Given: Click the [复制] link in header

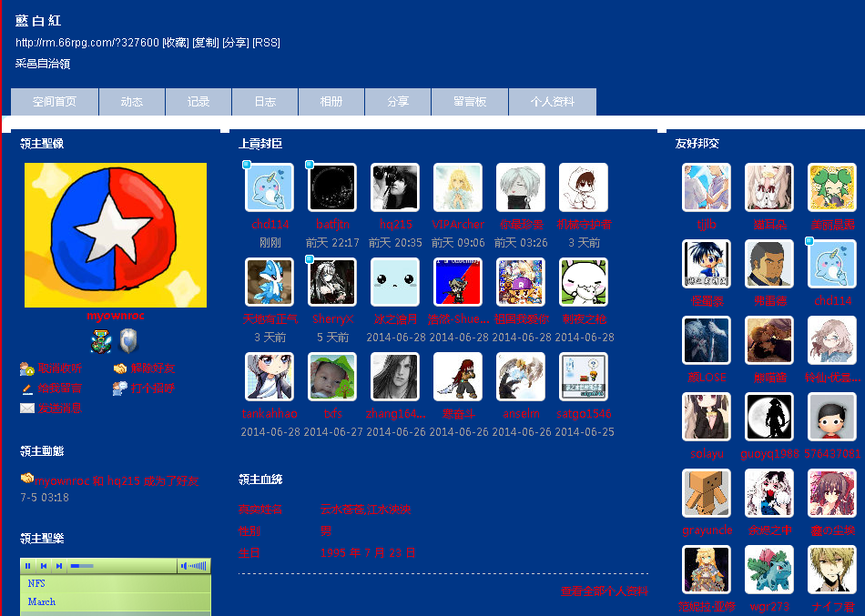Looking at the screenshot, I should (x=206, y=43).
